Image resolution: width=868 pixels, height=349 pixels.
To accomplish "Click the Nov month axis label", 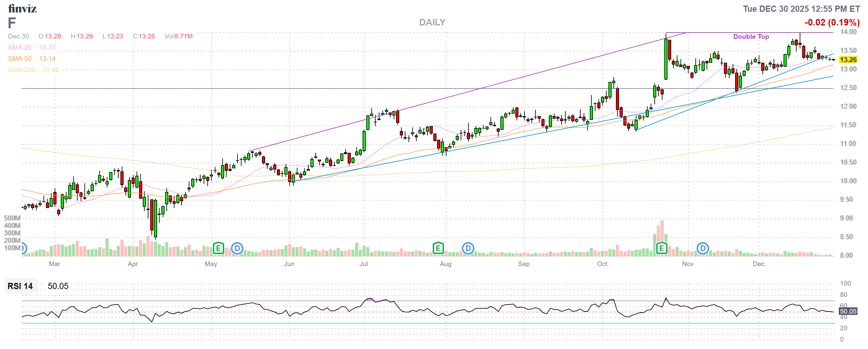I will 687,264.
